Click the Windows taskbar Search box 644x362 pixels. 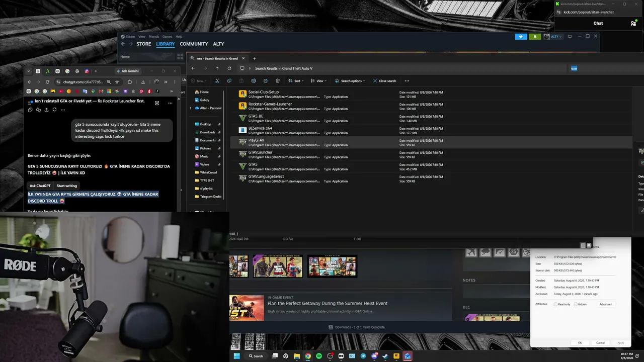[256, 356]
